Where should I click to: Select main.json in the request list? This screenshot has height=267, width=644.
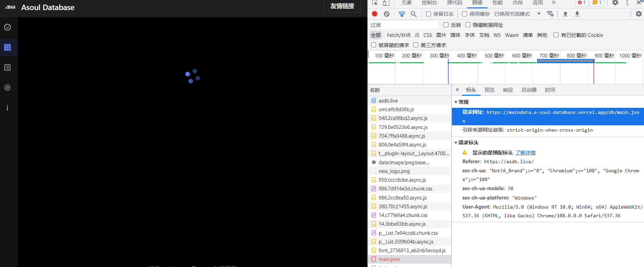[x=409, y=259]
